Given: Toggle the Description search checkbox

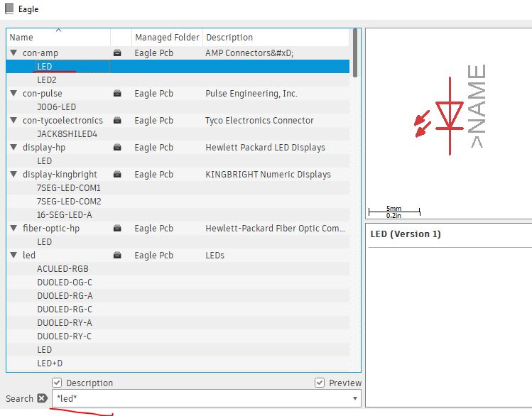Looking at the screenshot, I should point(57,383).
